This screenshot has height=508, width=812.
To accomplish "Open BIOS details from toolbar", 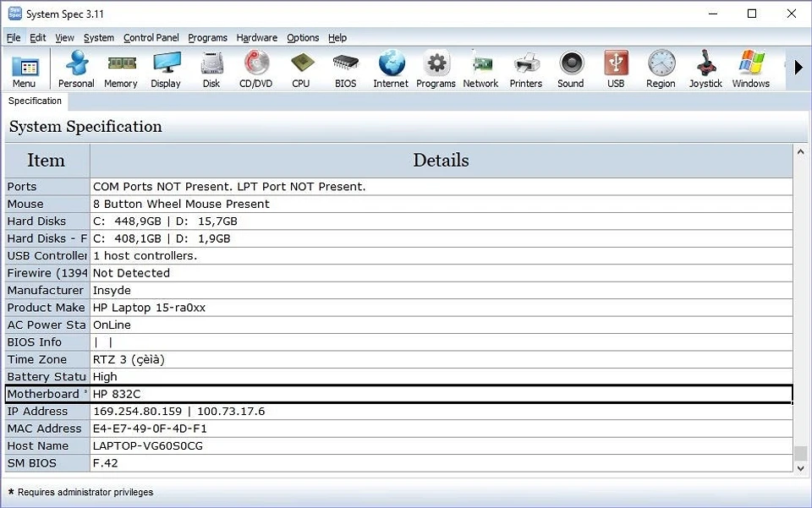I will pos(345,68).
